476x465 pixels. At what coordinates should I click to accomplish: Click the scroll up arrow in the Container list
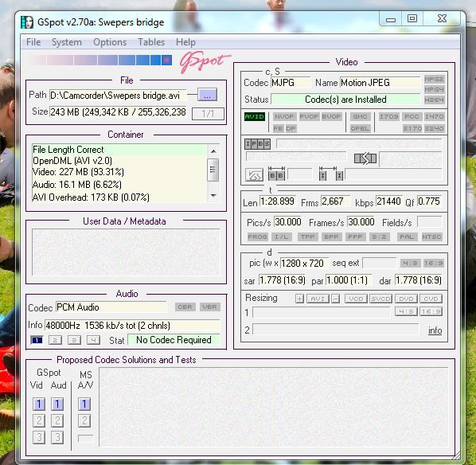213,151
